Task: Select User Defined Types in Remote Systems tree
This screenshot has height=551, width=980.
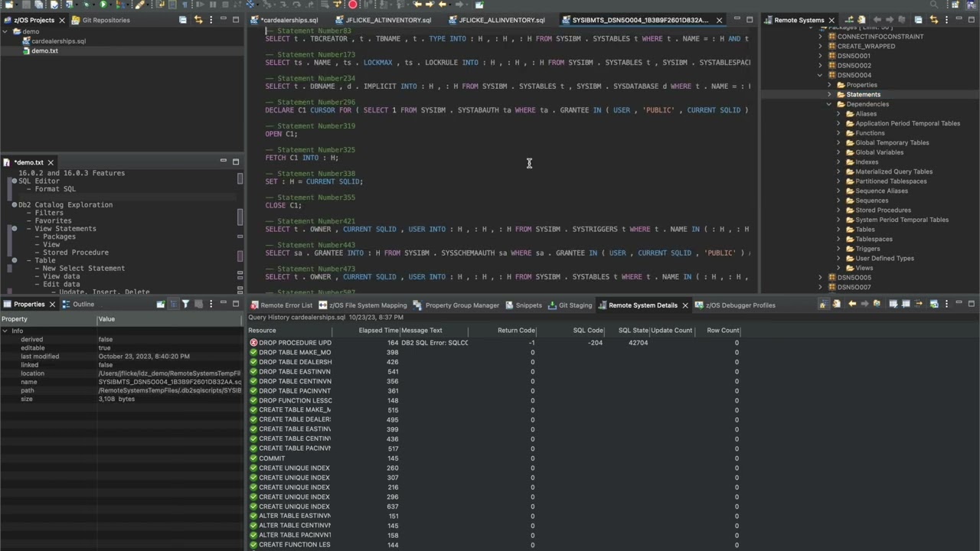Action: click(884, 258)
